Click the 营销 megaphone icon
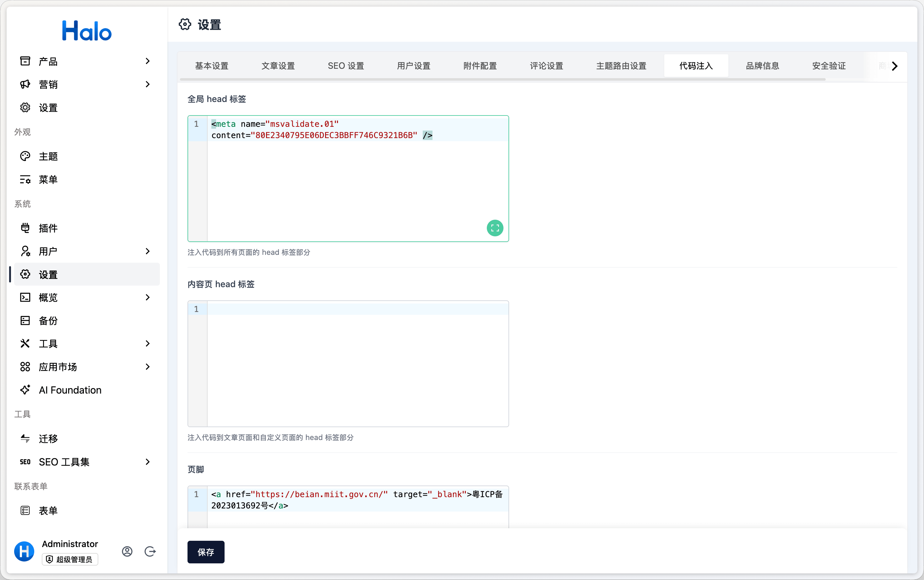The image size is (924, 580). 25,84
